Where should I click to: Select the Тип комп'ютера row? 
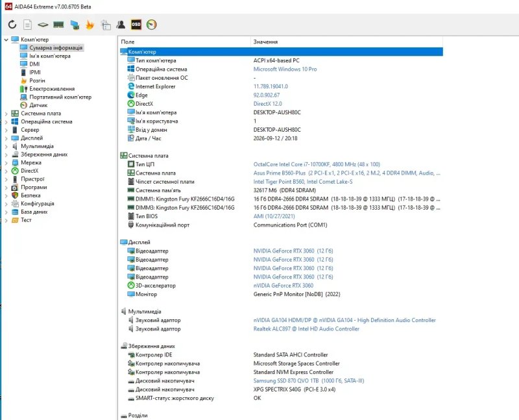click(x=282, y=60)
